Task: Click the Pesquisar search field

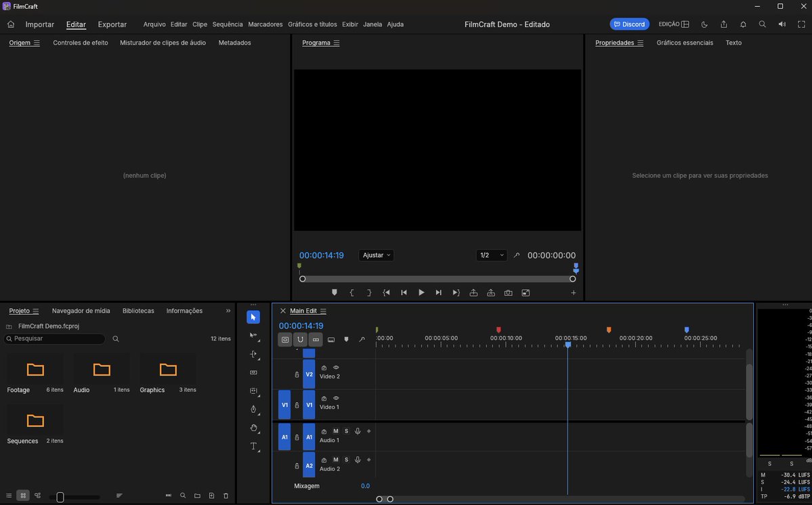Action: click(x=54, y=339)
